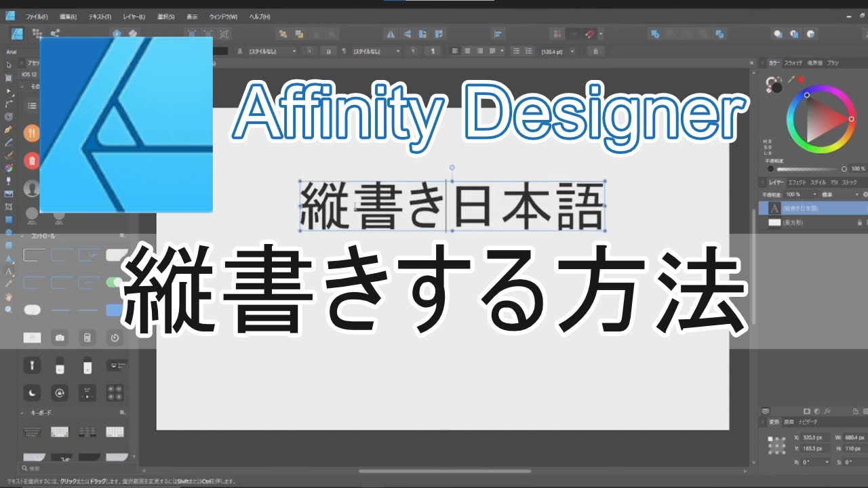Open justify options dropdown arrow
The height and width of the screenshot is (488, 868).
[x=501, y=51]
